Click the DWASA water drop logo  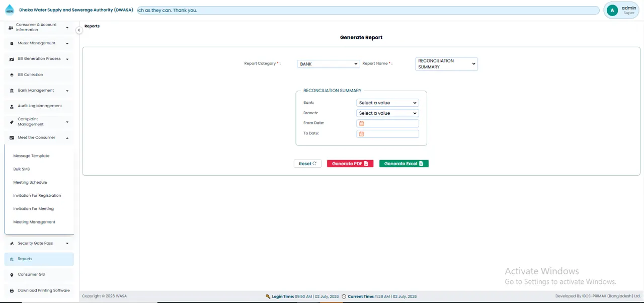click(x=10, y=10)
